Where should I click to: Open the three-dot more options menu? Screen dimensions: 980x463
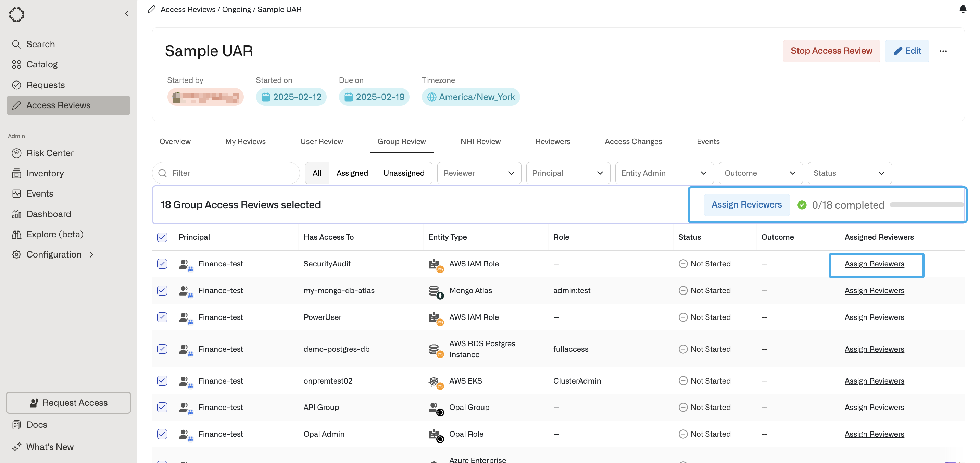pyautogui.click(x=943, y=51)
